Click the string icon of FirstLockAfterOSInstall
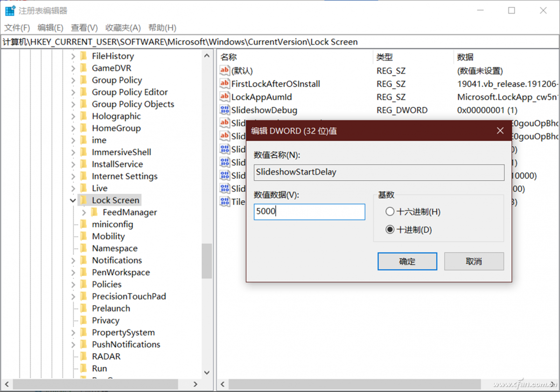The height and width of the screenshot is (392, 560). [x=225, y=84]
